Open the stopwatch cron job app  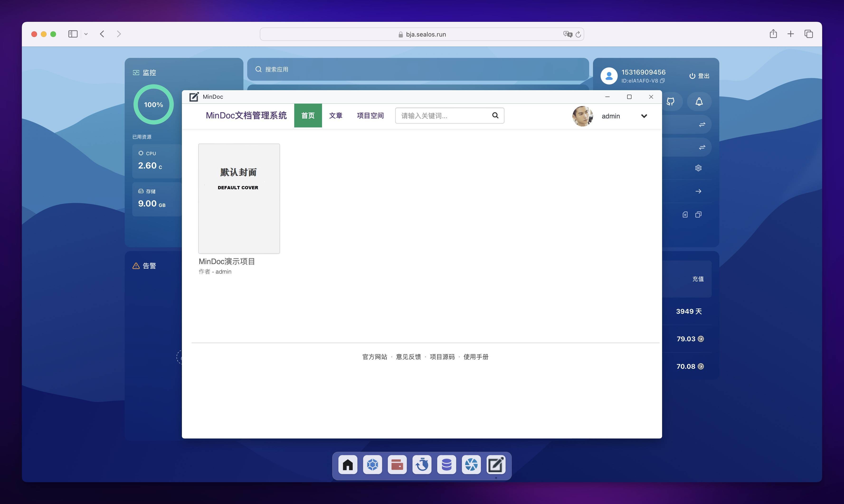[422, 464]
